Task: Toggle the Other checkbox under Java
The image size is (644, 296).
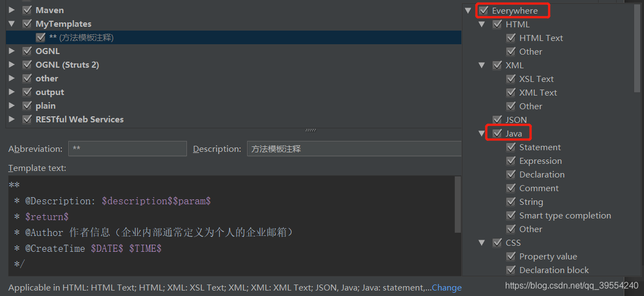Action: pyautogui.click(x=511, y=229)
